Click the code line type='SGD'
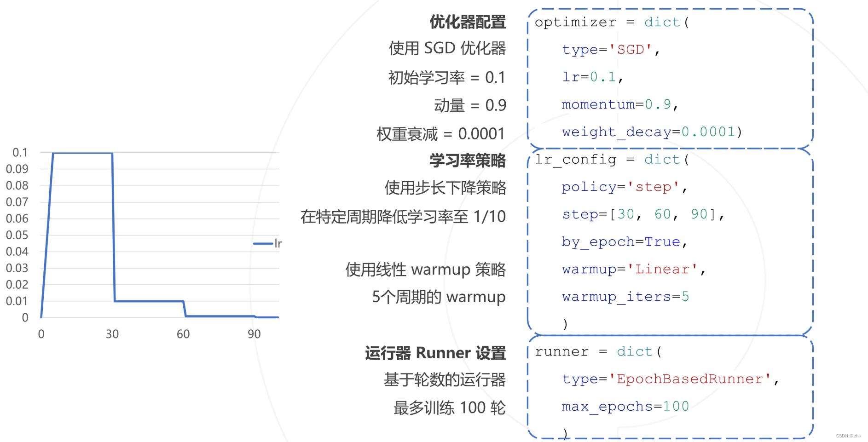 (611, 50)
